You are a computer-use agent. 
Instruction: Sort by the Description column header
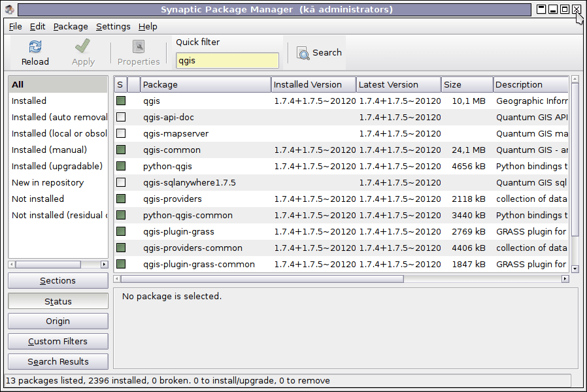coord(531,84)
